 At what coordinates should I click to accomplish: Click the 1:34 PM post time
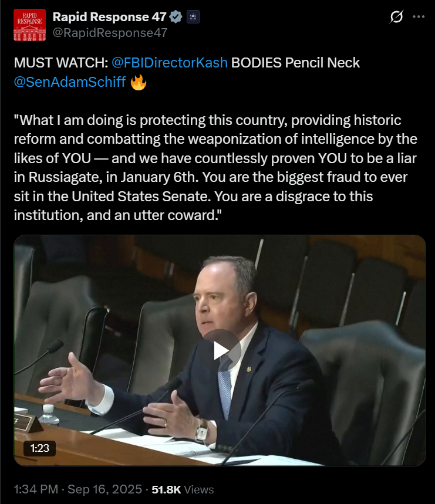(x=36, y=489)
